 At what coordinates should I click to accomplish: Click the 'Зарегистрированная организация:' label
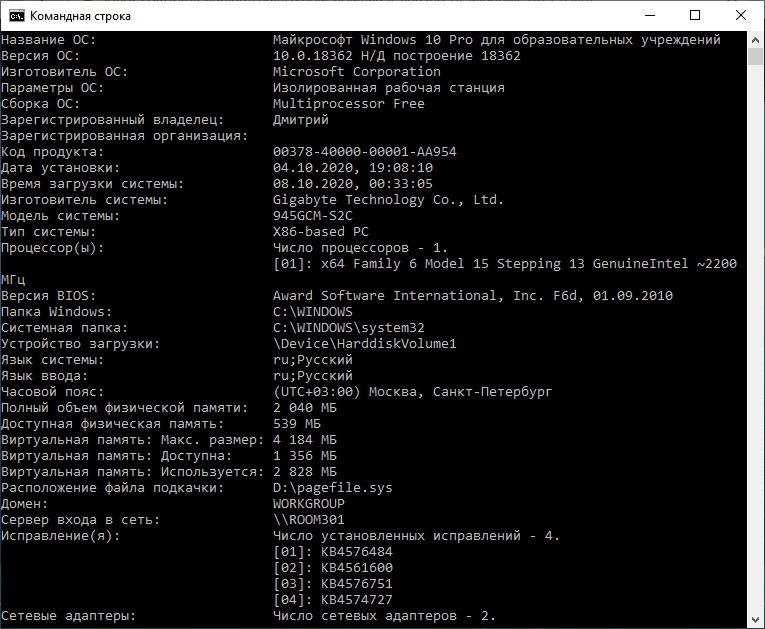[x=125, y=136]
